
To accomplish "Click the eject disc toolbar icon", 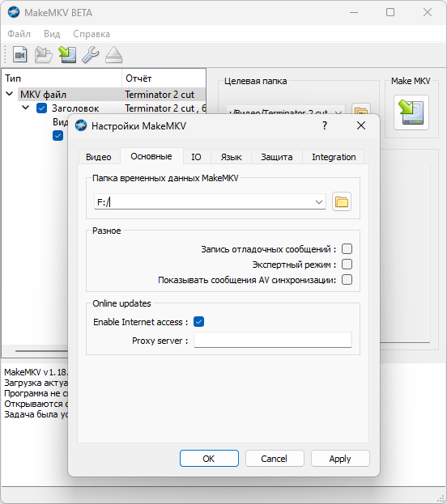I will 114,55.
